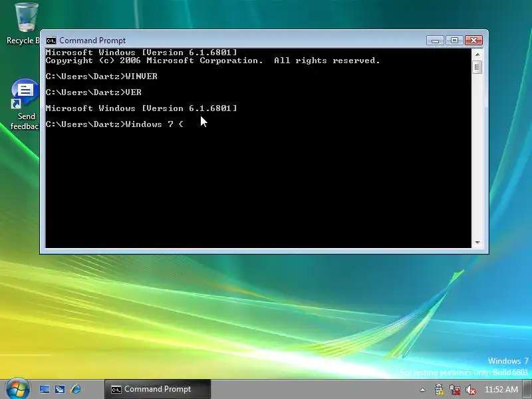Viewport: 532px width, 399px height.
Task: Click Show Desktop in the Quick Launch
Action: tap(45, 389)
